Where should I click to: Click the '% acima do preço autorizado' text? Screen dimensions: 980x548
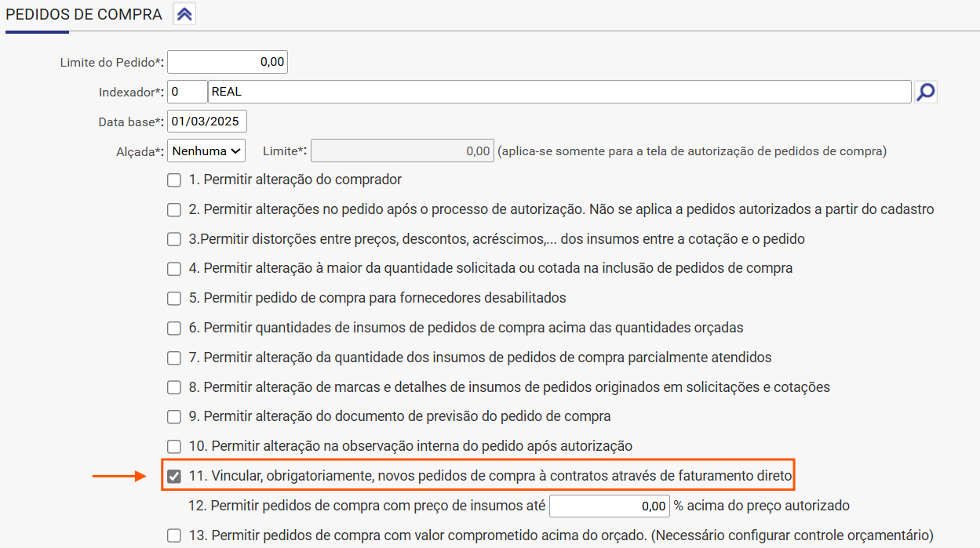pyautogui.click(x=763, y=506)
